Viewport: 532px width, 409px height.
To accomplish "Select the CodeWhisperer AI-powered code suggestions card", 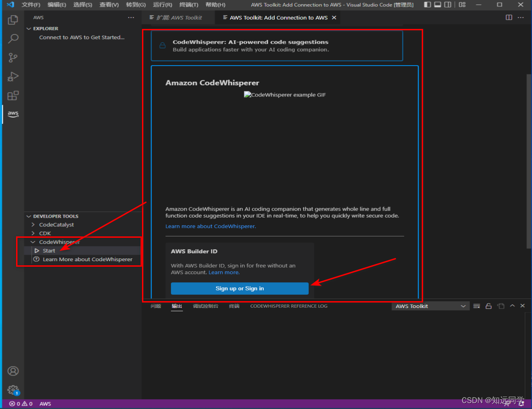I will coord(277,45).
